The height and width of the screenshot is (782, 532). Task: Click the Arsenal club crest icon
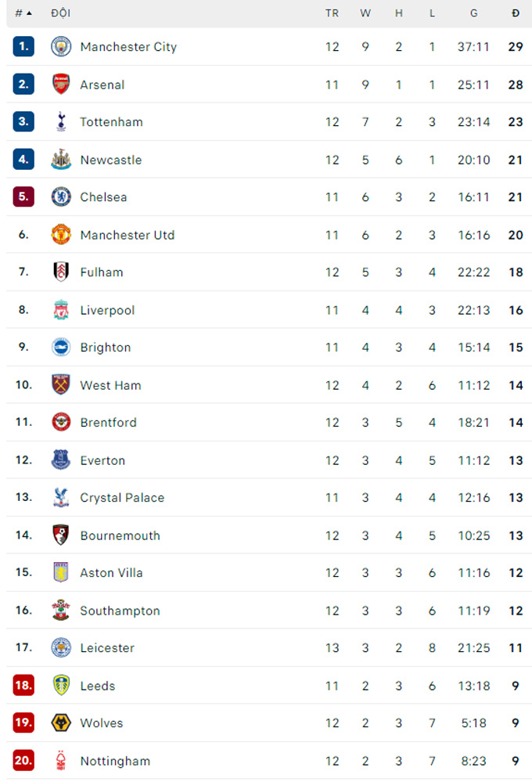point(61,85)
